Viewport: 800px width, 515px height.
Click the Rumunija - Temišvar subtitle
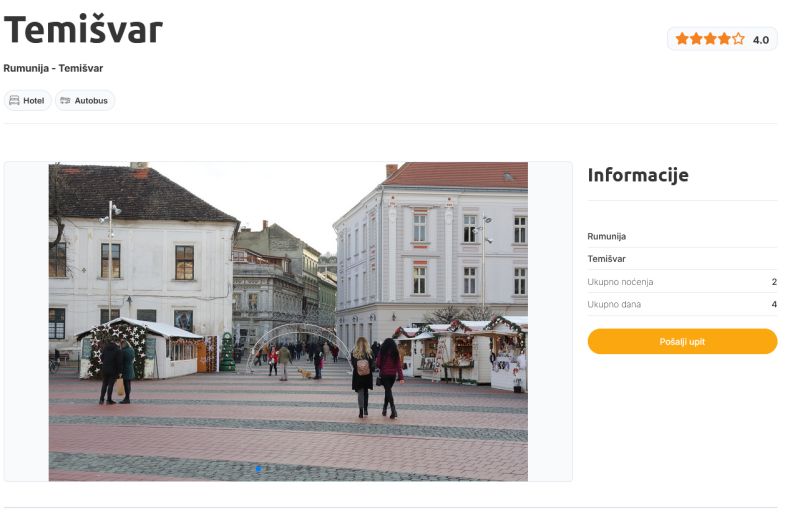[53, 68]
